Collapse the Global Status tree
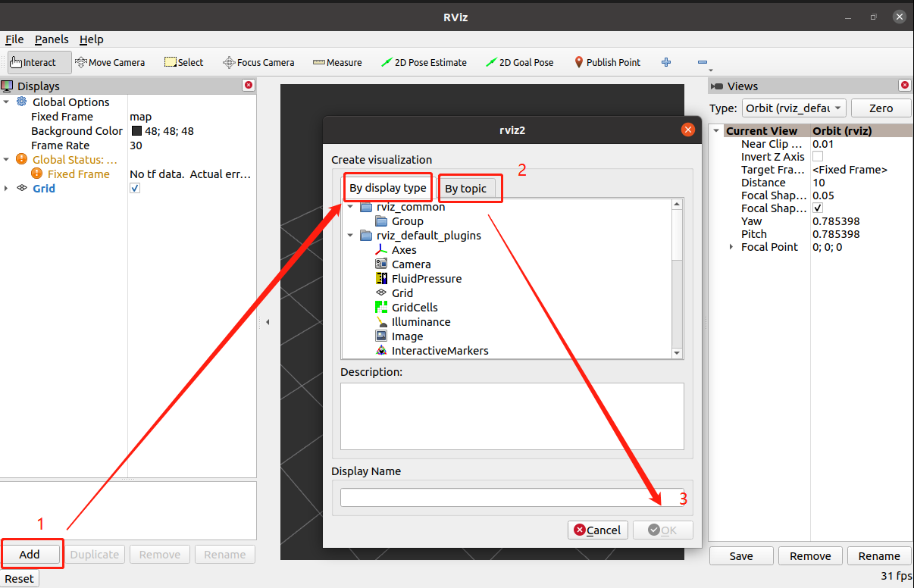This screenshot has height=588, width=914. tap(6, 160)
